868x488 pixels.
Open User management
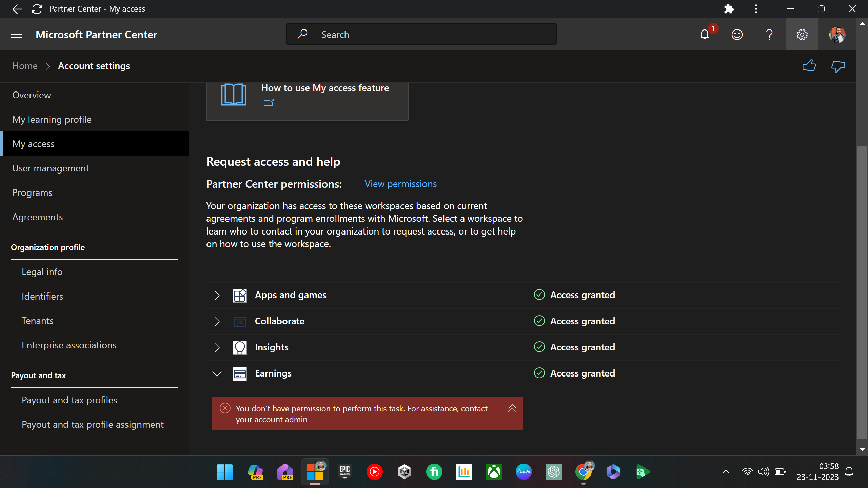pyautogui.click(x=94, y=168)
